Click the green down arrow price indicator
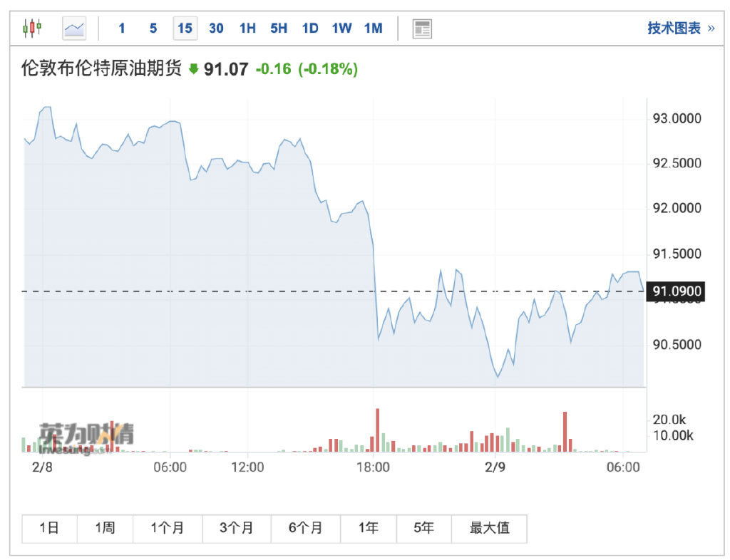 [x=194, y=69]
